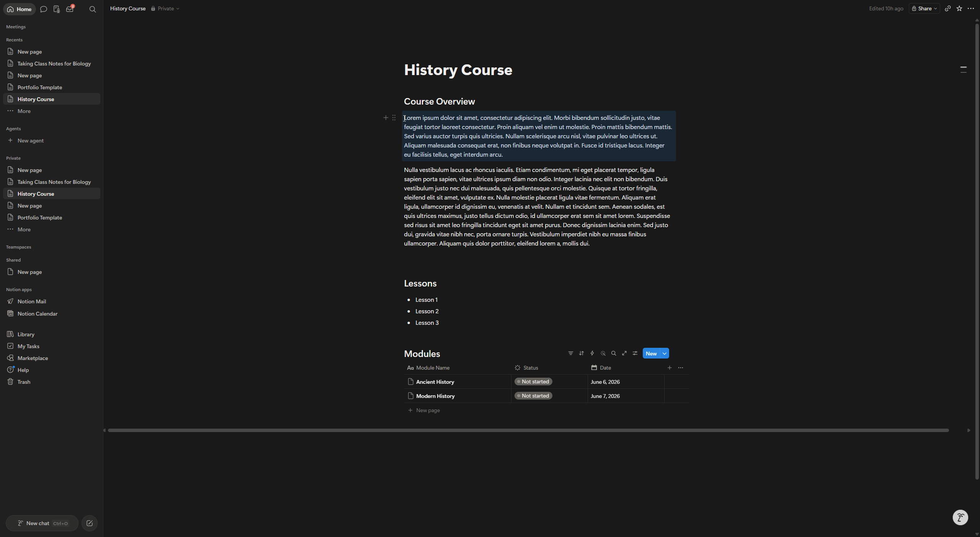Open Help in the sidebar

point(52,370)
